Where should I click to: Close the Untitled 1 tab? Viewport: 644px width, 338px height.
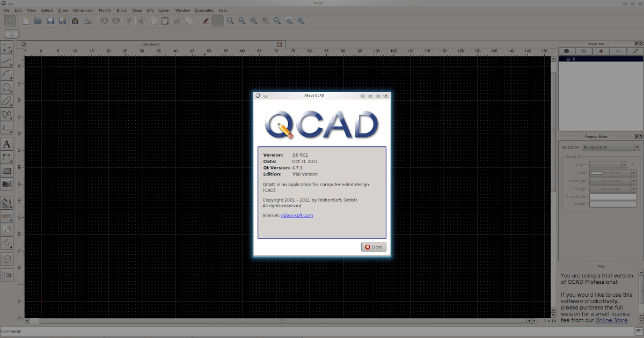279,45
